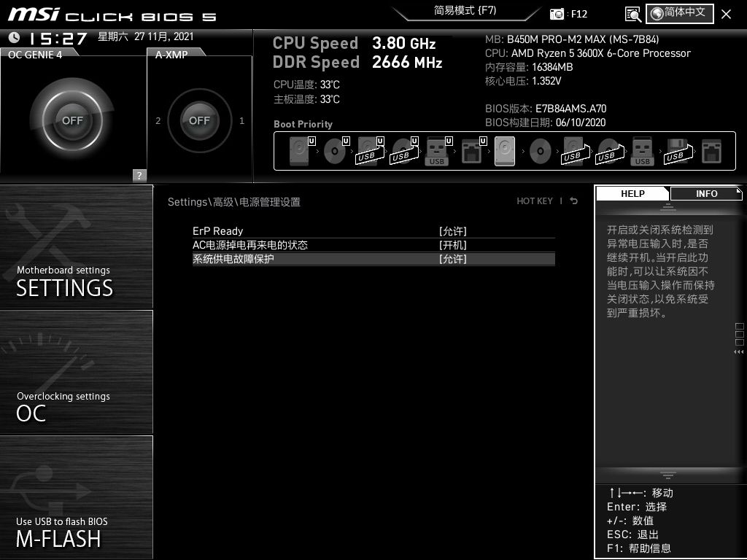
Task: Click the back arrow beside HOT KEY
Action: click(573, 201)
